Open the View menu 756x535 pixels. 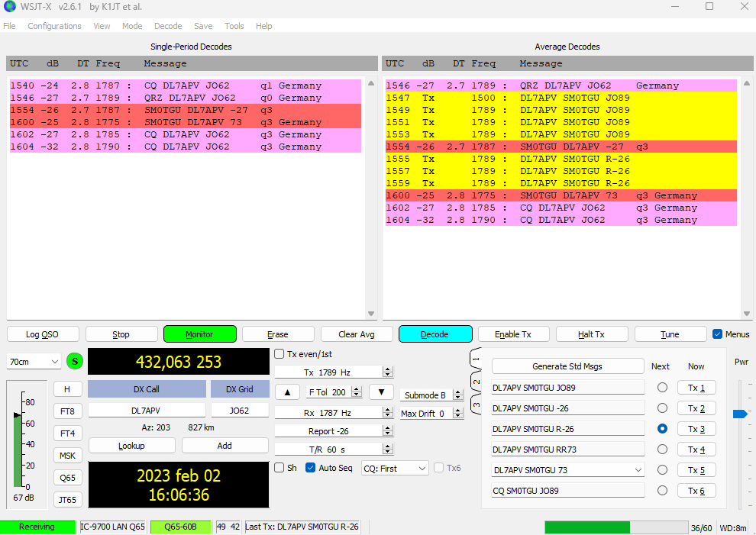click(102, 26)
